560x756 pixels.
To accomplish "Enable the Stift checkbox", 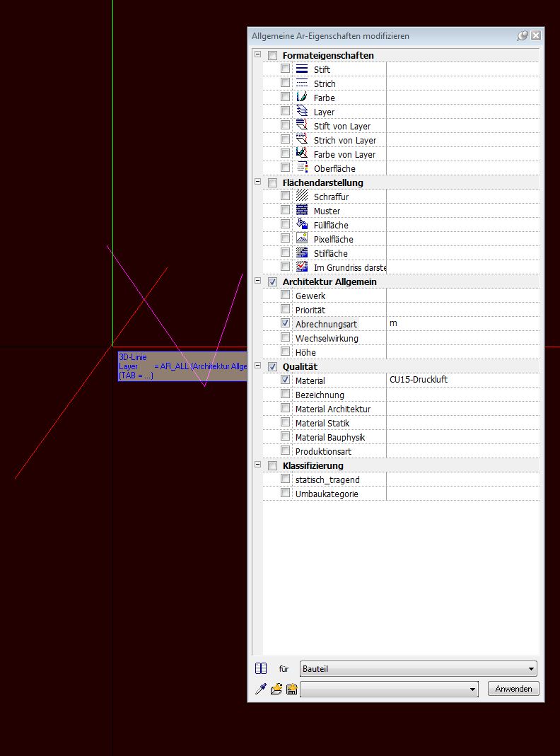I will [285, 69].
